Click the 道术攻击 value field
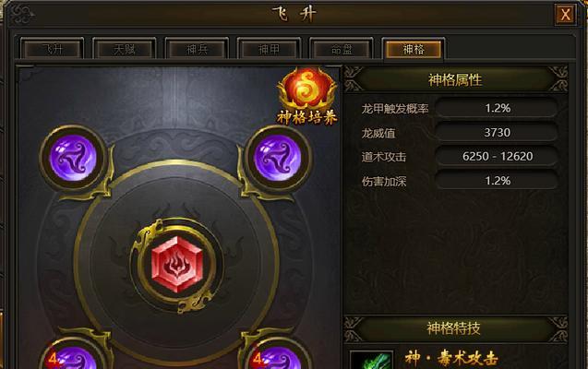This screenshot has height=369, width=588. coord(497,156)
